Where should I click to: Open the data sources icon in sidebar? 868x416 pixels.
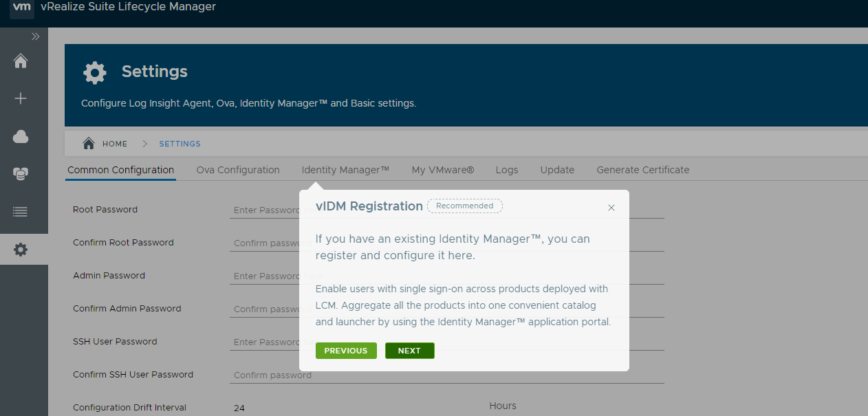[x=21, y=174]
